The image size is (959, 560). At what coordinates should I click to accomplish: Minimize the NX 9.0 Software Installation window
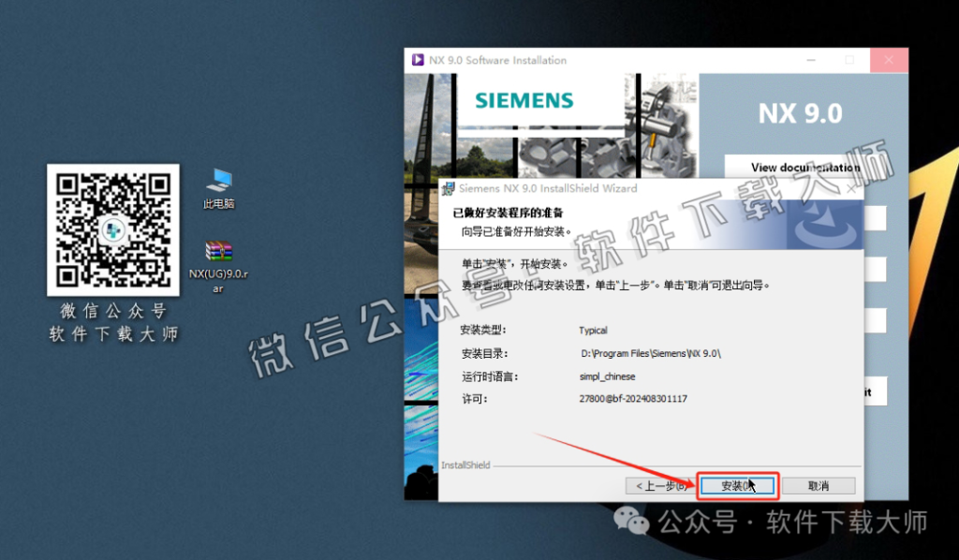click(x=809, y=59)
